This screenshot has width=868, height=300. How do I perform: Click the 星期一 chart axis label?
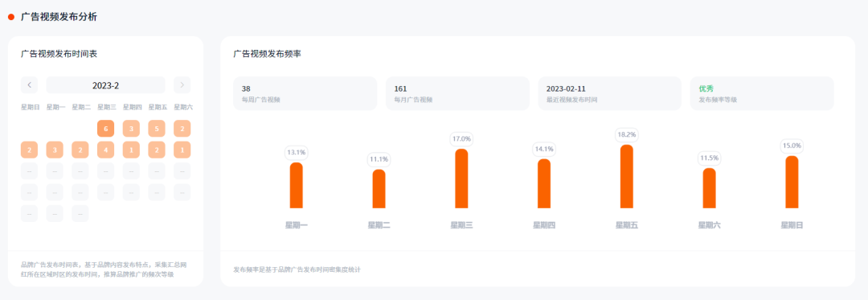click(x=296, y=225)
